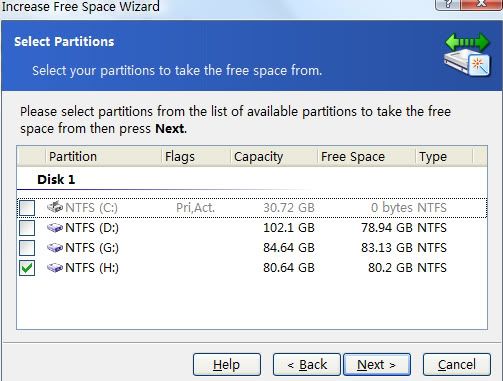The height and width of the screenshot is (381, 503).
Task: Open Help from the wizard footer
Action: click(x=227, y=364)
